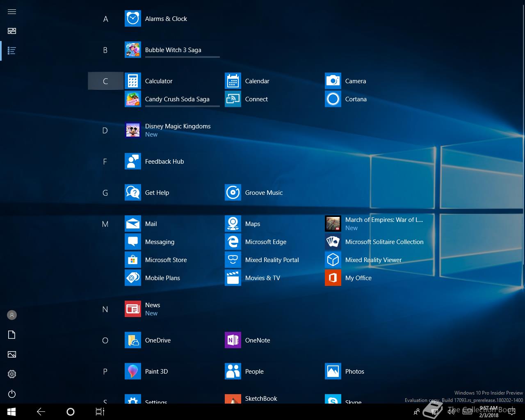Launch the Camera app icon

click(333, 81)
